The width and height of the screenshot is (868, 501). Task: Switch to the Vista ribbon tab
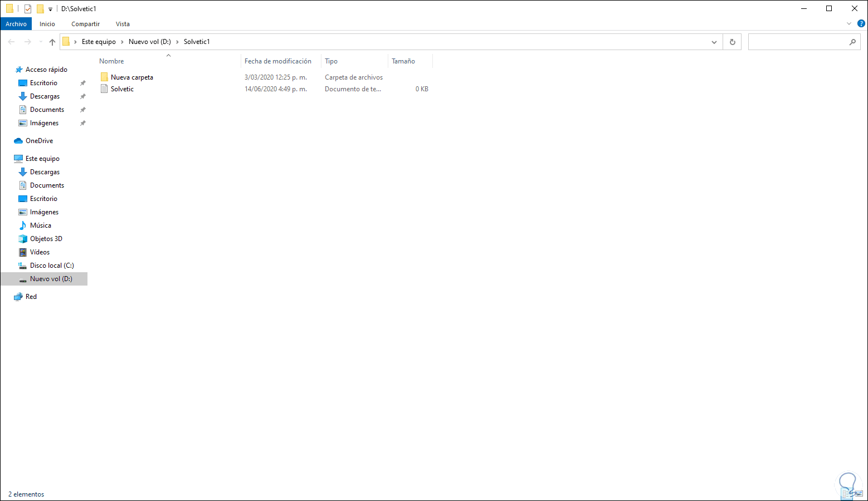pos(123,23)
